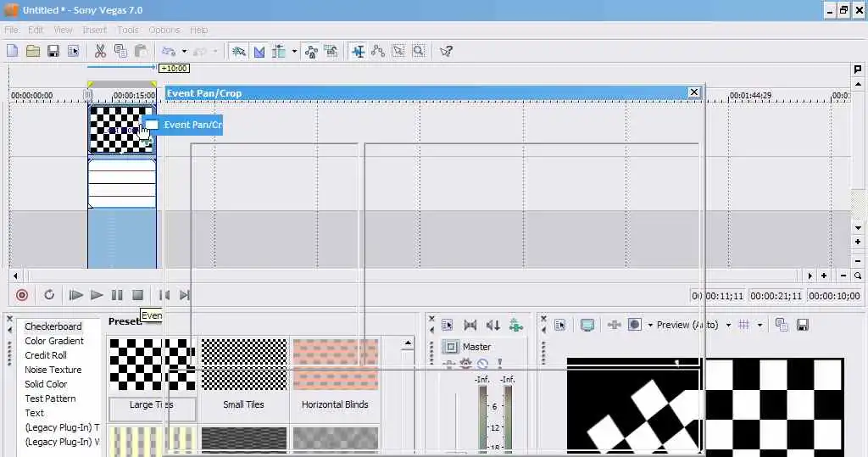868x457 pixels.
Task: Select the Envelope Edit tool
Action: [378, 52]
